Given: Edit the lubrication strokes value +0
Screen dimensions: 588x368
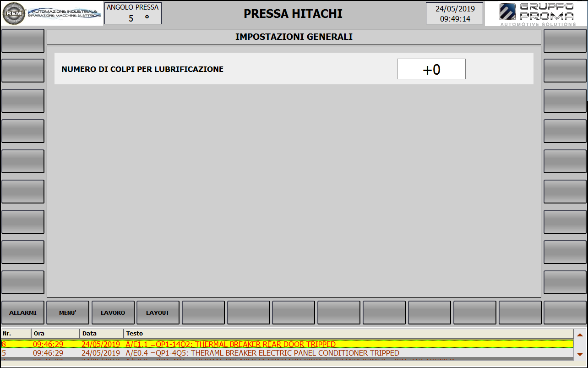Looking at the screenshot, I should [x=431, y=69].
